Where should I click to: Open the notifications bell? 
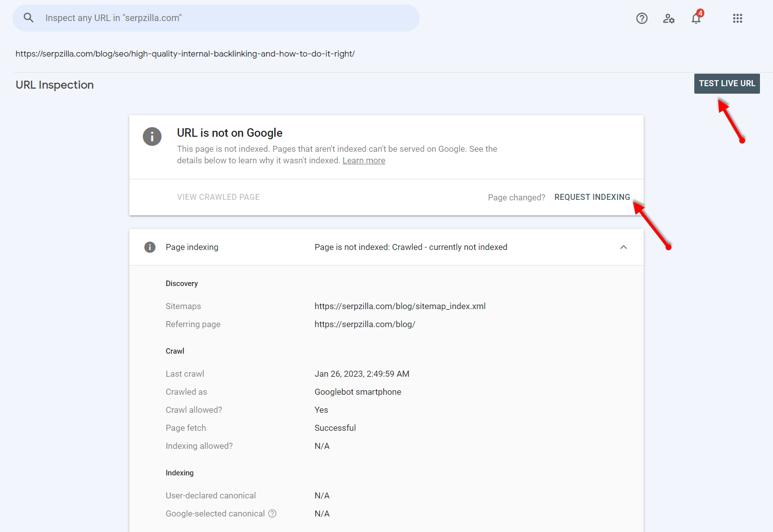coord(696,19)
